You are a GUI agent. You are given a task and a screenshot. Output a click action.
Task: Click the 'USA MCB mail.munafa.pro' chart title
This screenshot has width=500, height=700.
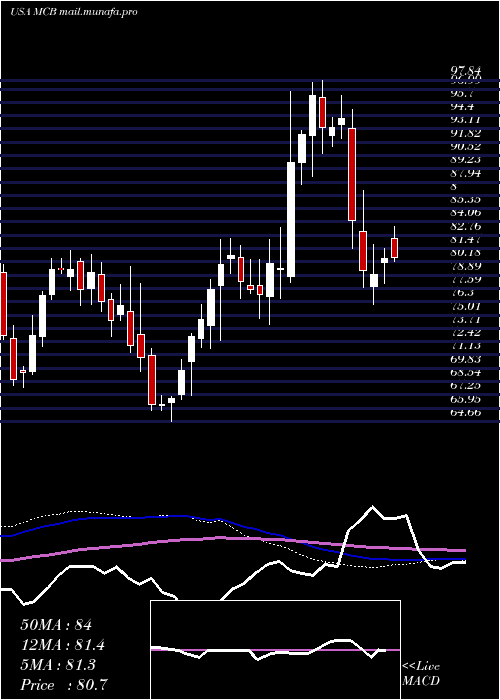[x=74, y=12]
